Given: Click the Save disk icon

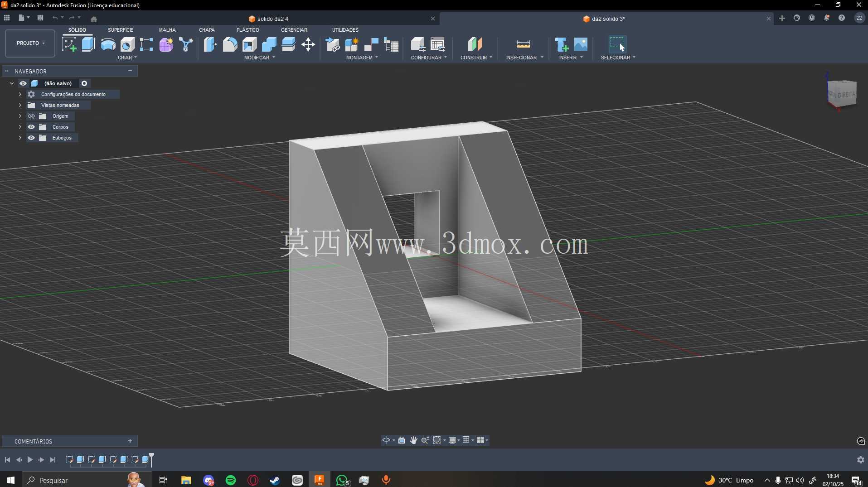Looking at the screenshot, I should pyautogui.click(x=40, y=18).
